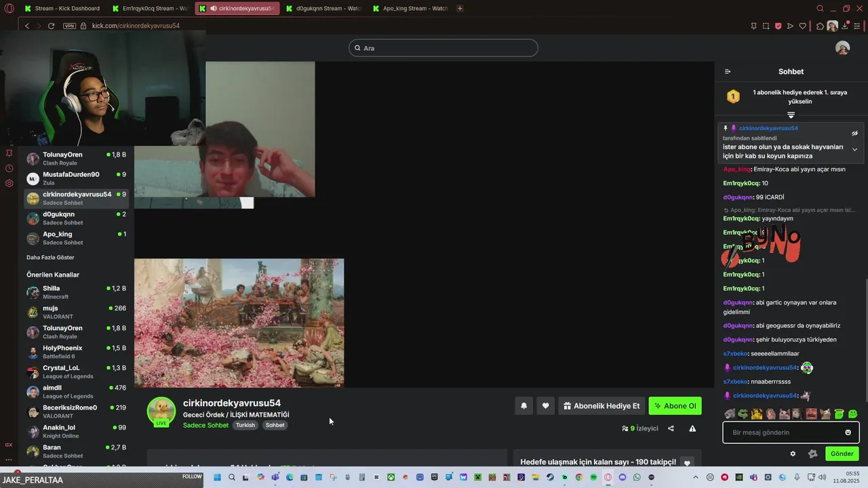868x488 pixels.
Task: Open the Windows Start button on the taskbar
Action: click(217, 477)
